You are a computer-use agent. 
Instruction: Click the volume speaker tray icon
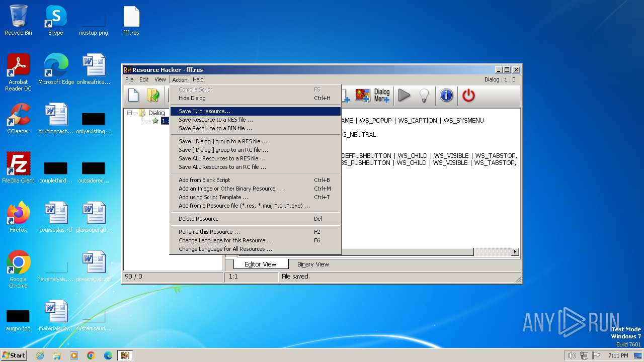[x=572, y=355]
